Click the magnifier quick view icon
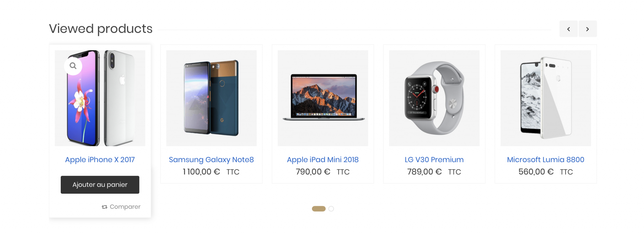The height and width of the screenshot is (243, 644). (x=73, y=66)
